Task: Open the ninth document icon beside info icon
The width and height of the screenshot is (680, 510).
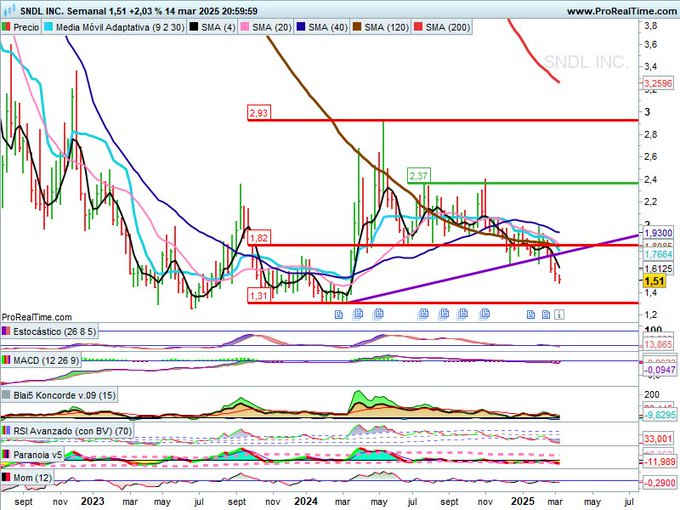Action: coord(546,314)
